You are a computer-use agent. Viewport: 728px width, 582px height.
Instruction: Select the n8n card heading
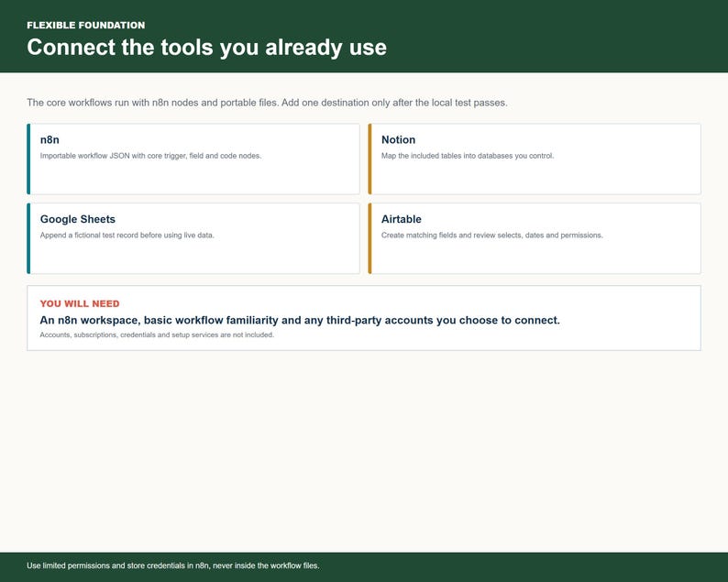(50, 139)
